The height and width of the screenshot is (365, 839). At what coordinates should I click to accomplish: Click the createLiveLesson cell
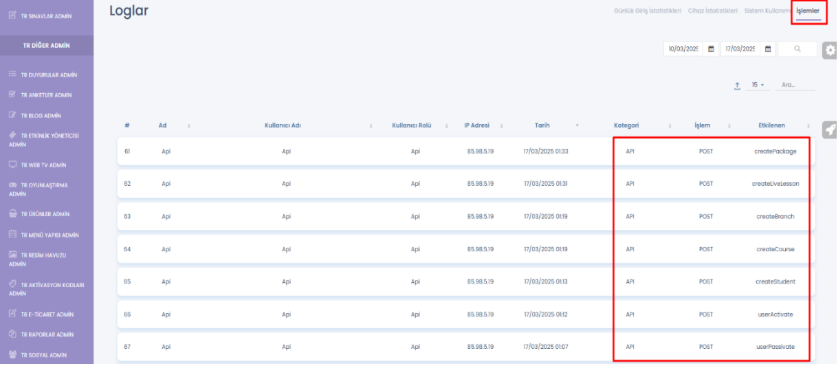(775, 184)
